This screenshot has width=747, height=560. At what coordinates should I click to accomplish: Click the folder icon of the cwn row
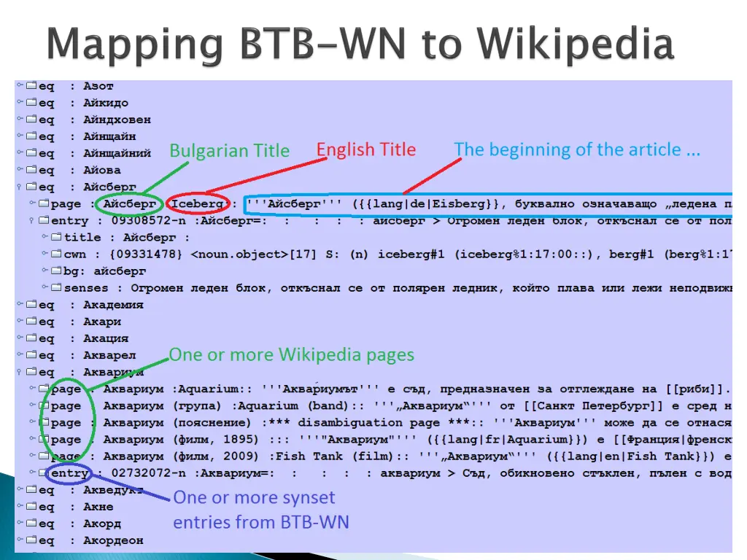point(56,254)
